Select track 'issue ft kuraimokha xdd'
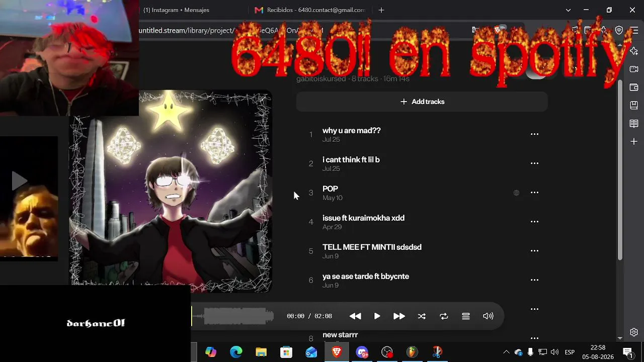644x362 pixels. point(363,218)
